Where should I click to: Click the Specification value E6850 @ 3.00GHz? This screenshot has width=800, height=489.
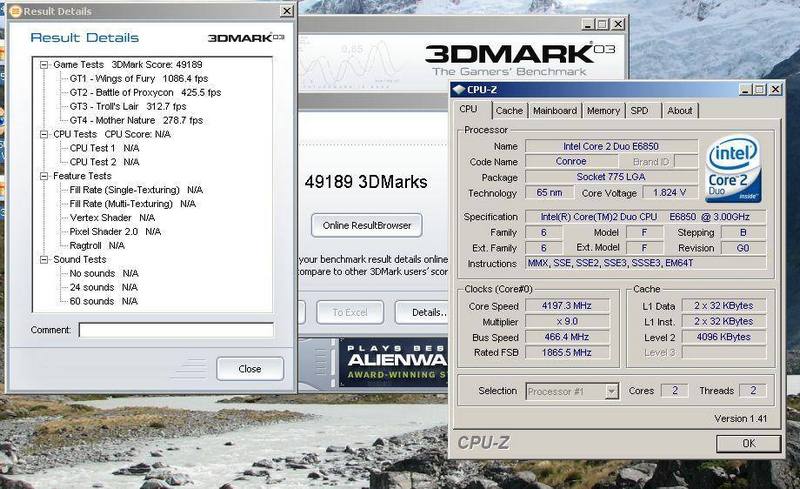pyautogui.click(x=646, y=216)
